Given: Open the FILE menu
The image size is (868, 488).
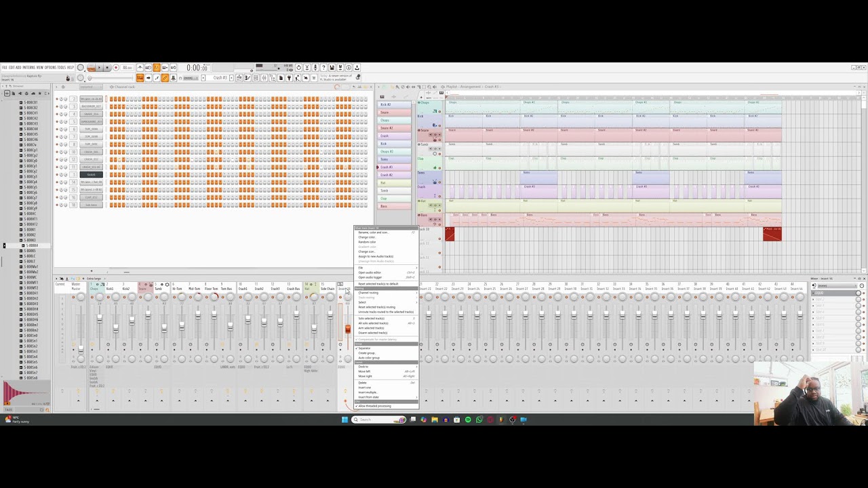Looking at the screenshot, I should point(5,67).
